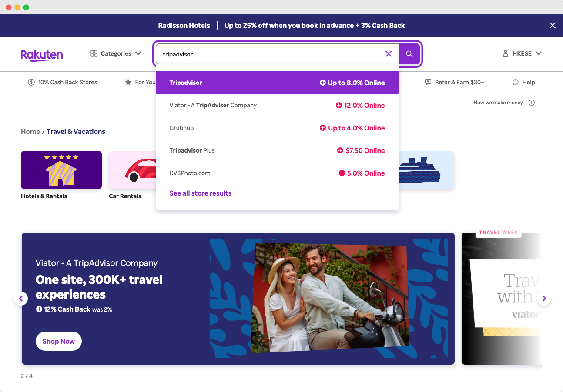Image resolution: width=563 pixels, height=392 pixels.
Task: Click See all store results link
Action: pyautogui.click(x=200, y=193)
